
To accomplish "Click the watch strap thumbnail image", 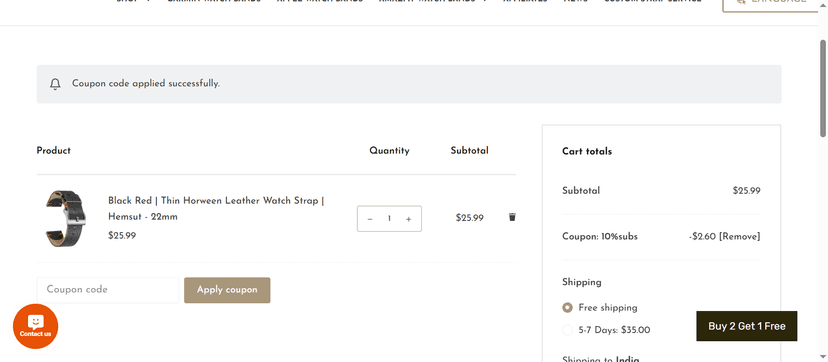I will tap(67, 218).
